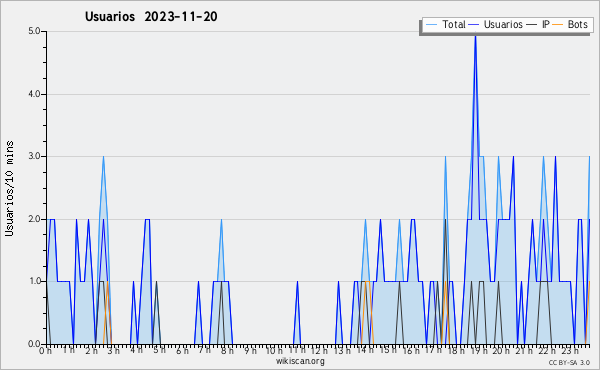Click the '5.0' y-axis value
Screen dimensions: 600x370
(x=34, y=31)
